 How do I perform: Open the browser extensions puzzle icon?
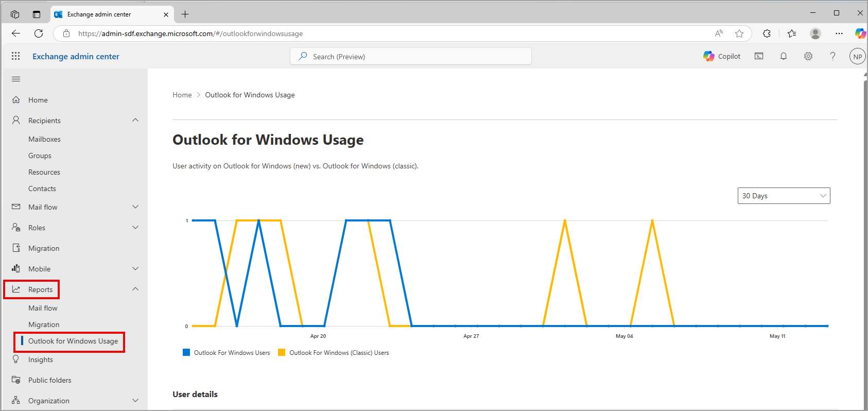coord(767,33)
